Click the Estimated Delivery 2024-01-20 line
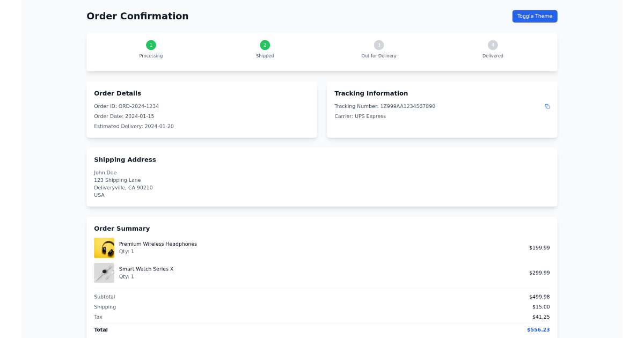Screen dimensions: 644x338 point(133,126)
